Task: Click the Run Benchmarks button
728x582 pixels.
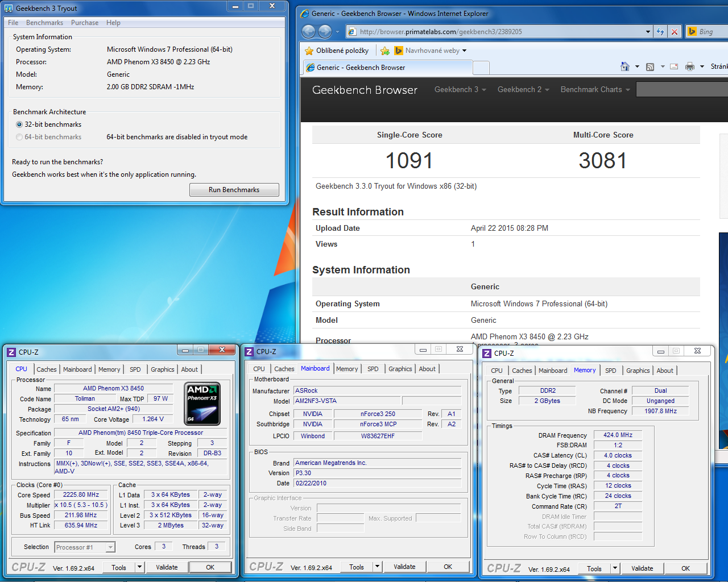Action: [234, 190]
